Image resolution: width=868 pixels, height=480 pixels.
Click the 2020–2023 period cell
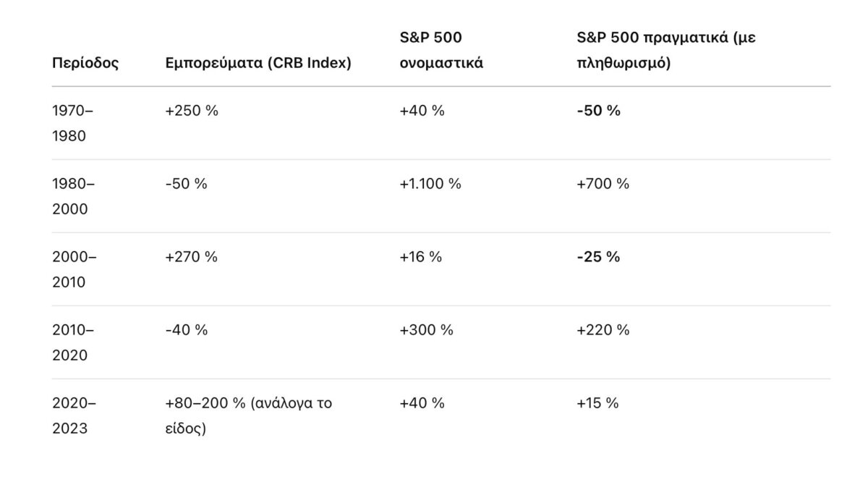coord(74,416)
